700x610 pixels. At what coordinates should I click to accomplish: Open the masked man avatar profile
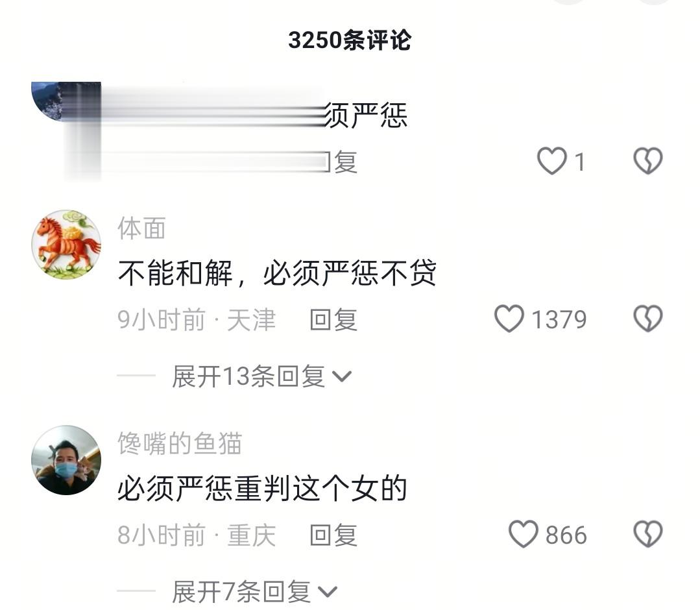coord(66,460)
